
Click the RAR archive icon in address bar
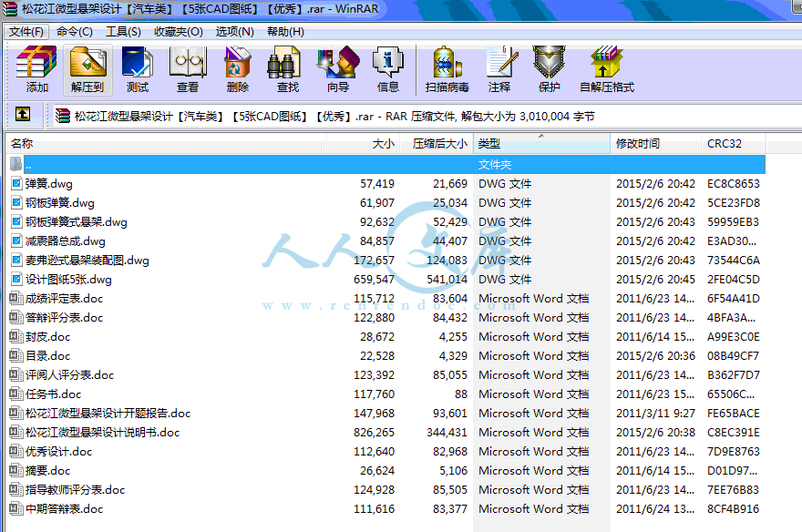(62, 117)
